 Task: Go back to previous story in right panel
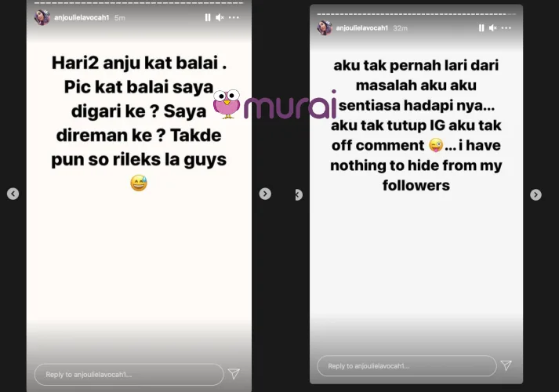299,194
